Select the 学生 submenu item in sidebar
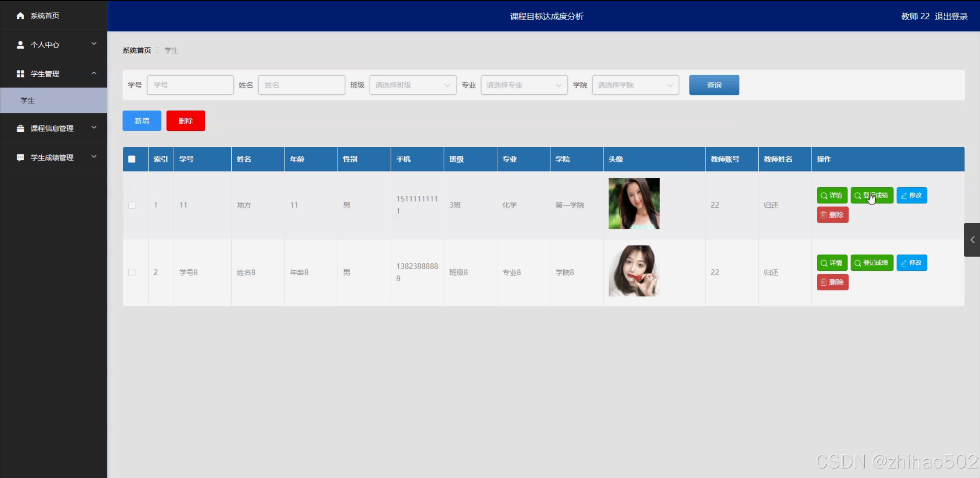The width and height of the screenshot is (980, 478). click(28, 100)
